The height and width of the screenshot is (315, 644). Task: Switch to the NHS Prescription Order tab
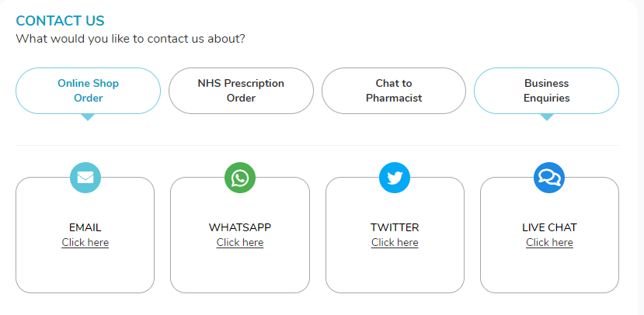click(241, 91)
